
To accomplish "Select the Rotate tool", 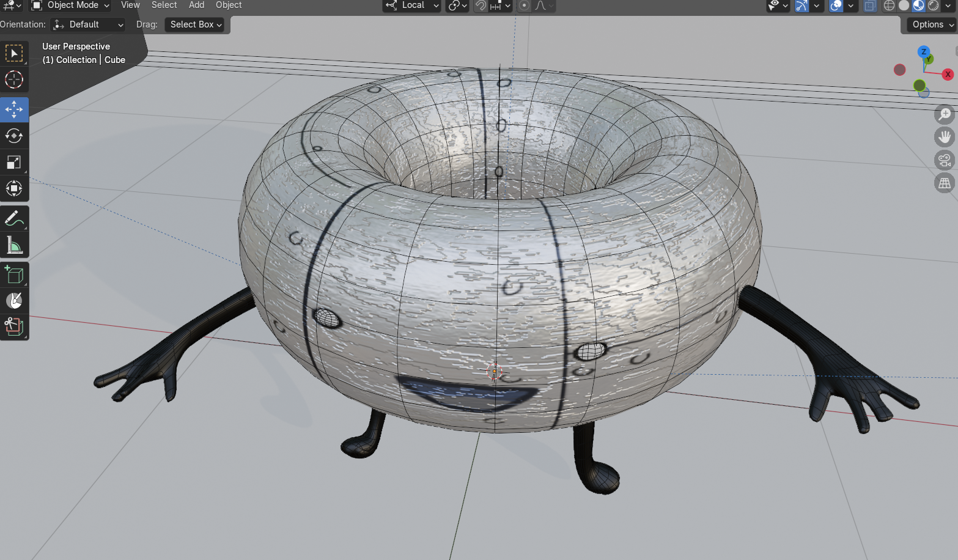I will click(14, 136).
